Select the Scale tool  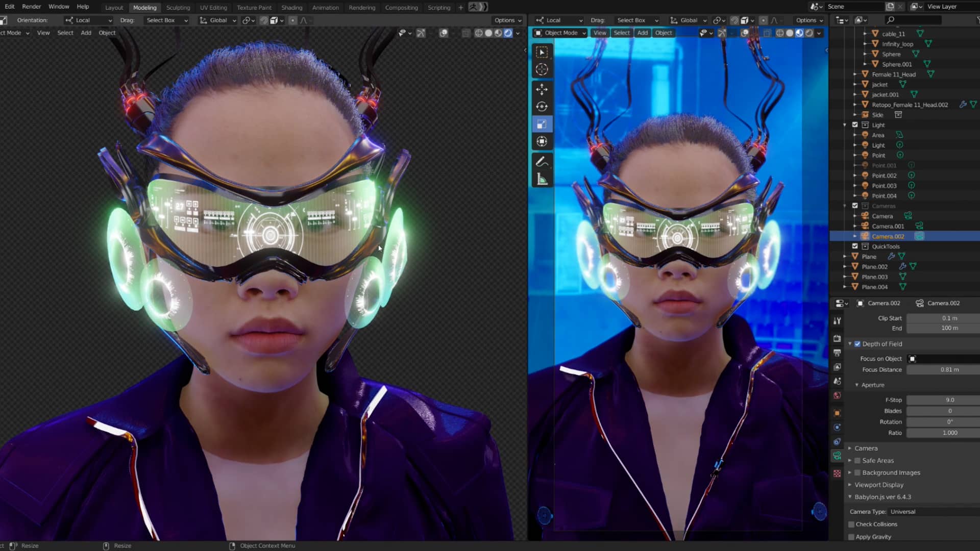click(542, 123)
